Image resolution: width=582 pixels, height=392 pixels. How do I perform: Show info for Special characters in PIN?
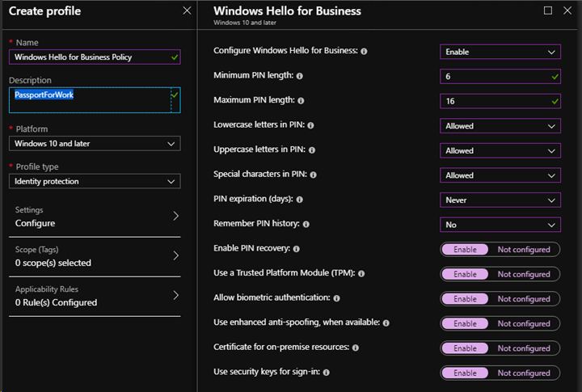click(314, 175)
